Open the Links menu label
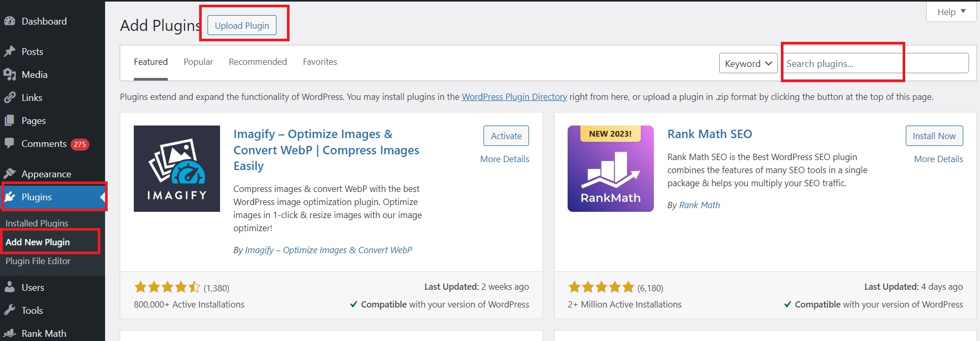980x341 pixels. pos(32,98)
